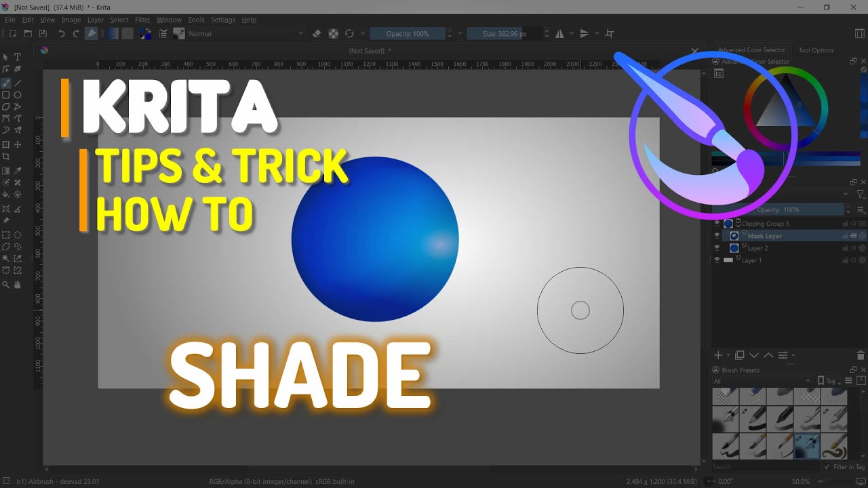This screenshot has height=488, width=868.
Task: Open the brush editor settings icon
Action: pyautogui.click(x=163, y=33)
